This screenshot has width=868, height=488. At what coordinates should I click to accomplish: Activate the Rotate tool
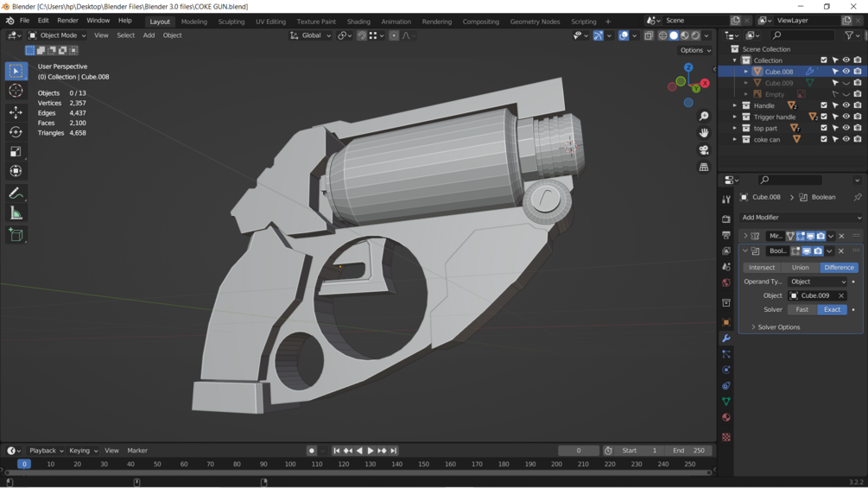(x=16, y=131)
